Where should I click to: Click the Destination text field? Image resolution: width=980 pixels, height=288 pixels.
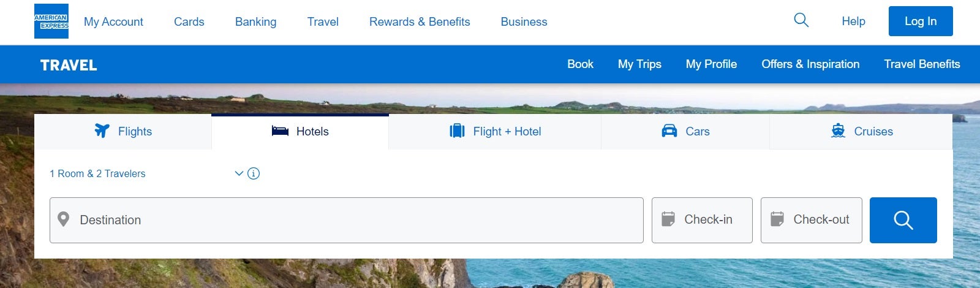point(355,220)
